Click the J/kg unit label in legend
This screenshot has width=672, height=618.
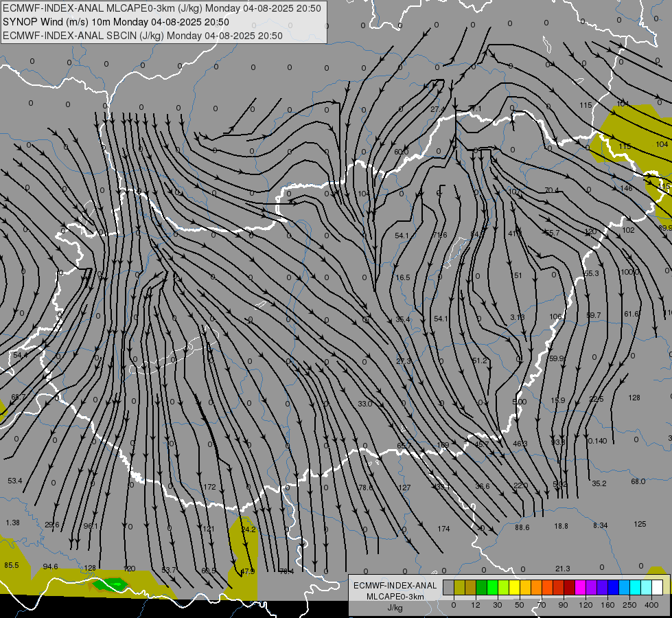(395, 608)
